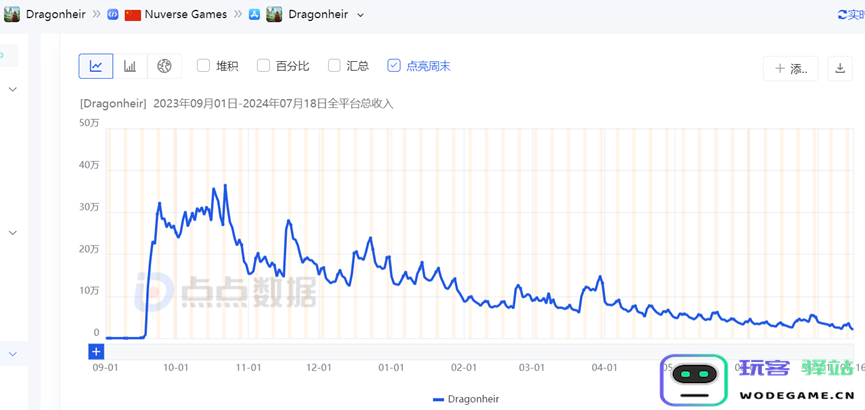The width and height of the screenshot is (865, 410).
Task: Click the 11-01 label on the time axis
Action: tap(248, 367)
